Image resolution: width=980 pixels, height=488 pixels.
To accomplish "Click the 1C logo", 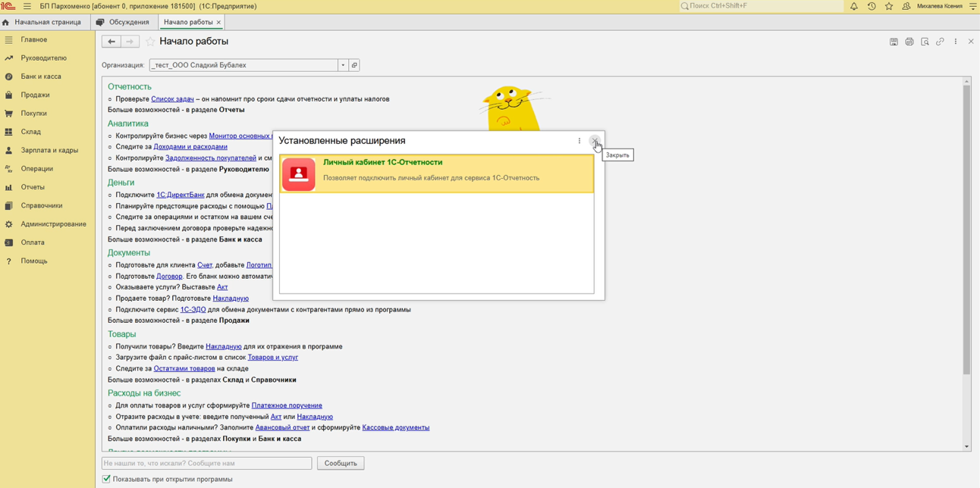I will [8, 6].
